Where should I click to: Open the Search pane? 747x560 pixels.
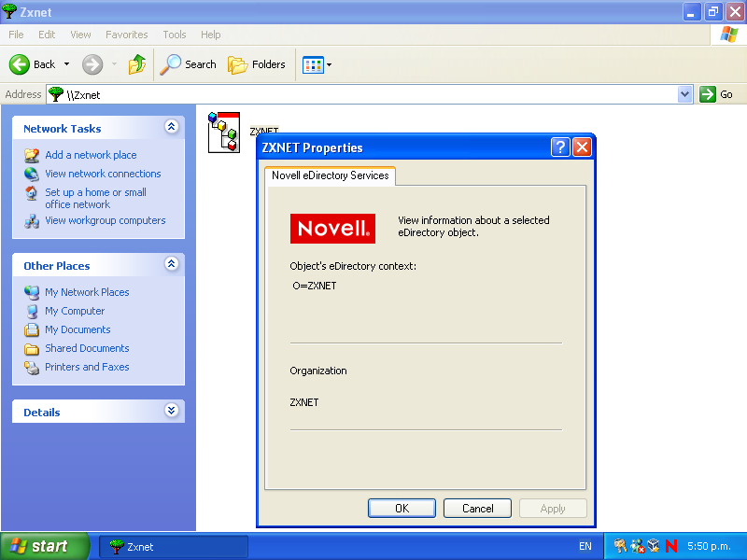click(189, 64)
